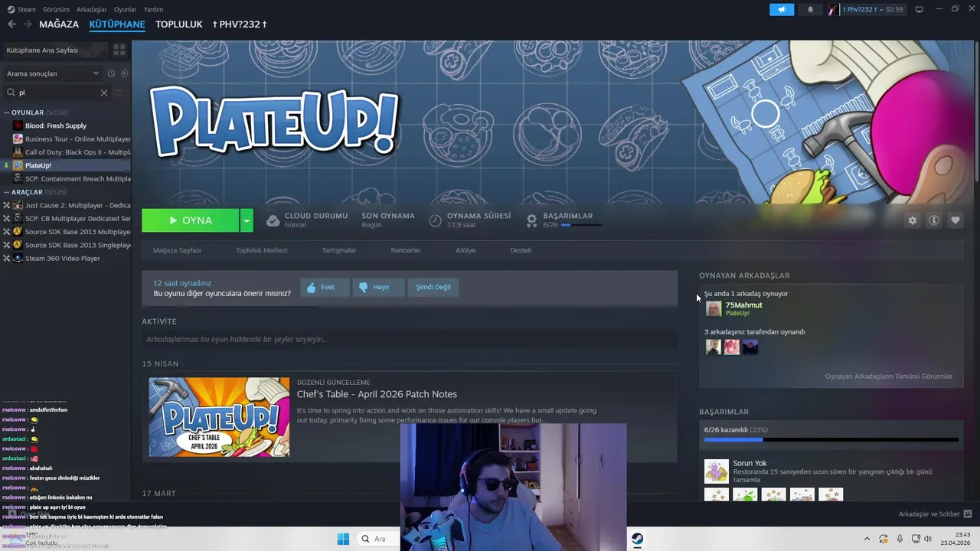Open game info icon
Viewport: 980px width, 551px height.
pyautogui.click(x=934, y=220)
